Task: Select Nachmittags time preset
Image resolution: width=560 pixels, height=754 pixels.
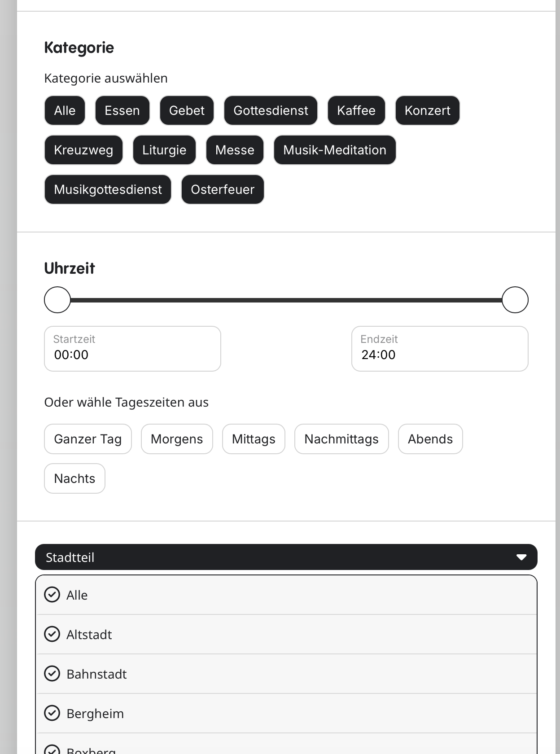Action: pos(341,439)
